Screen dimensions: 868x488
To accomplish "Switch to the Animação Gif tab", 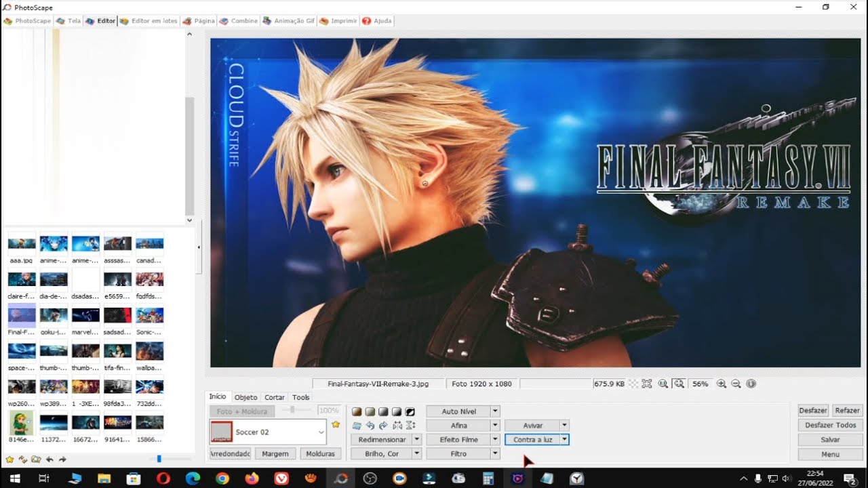I will (289, 21).
